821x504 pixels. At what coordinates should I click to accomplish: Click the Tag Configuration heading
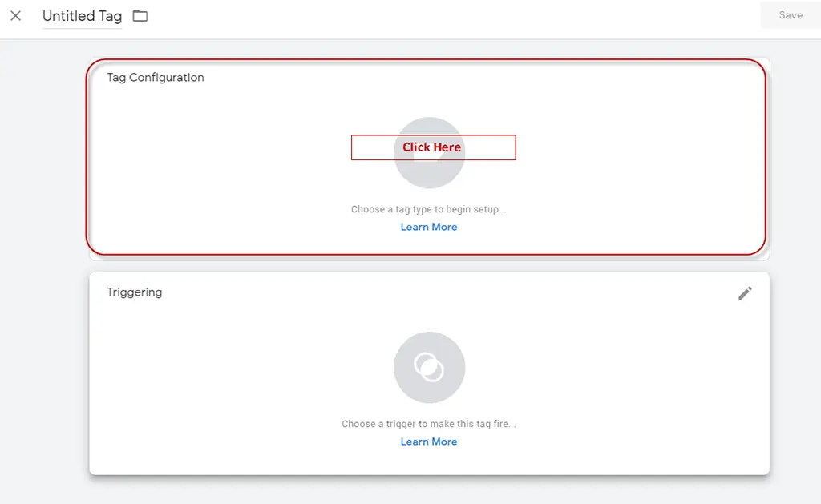155,77
